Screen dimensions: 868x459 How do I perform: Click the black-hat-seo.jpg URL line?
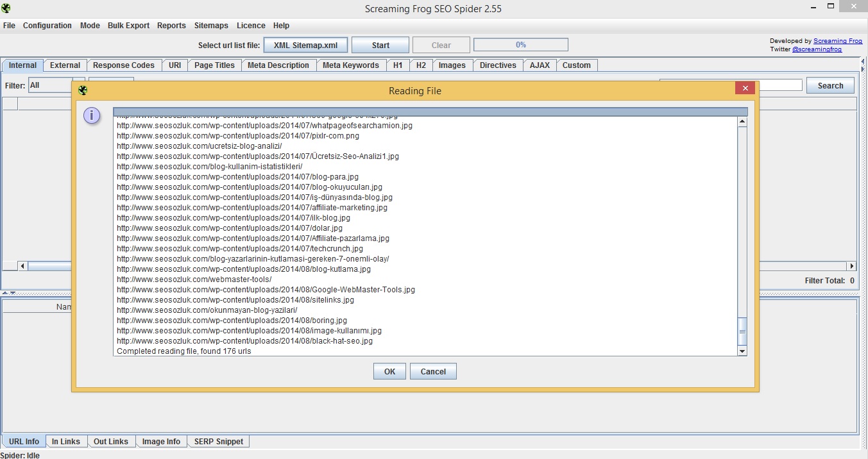(244, 341)
